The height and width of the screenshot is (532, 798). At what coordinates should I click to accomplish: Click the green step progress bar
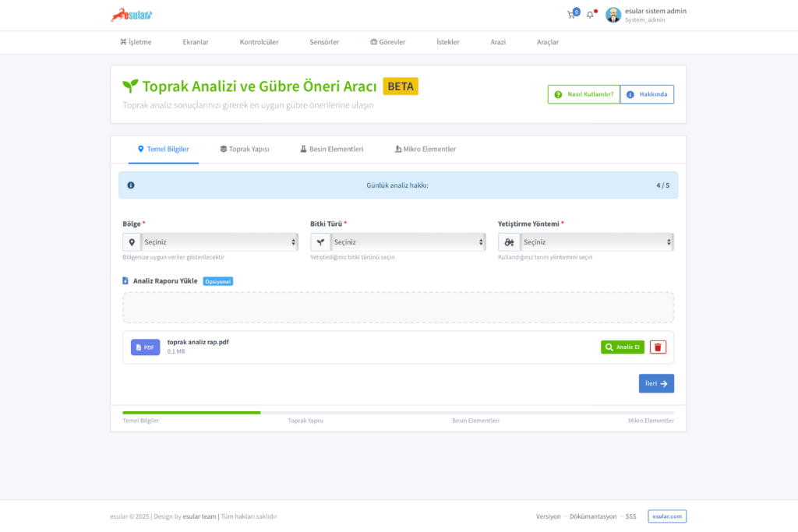tap(192, 413)
